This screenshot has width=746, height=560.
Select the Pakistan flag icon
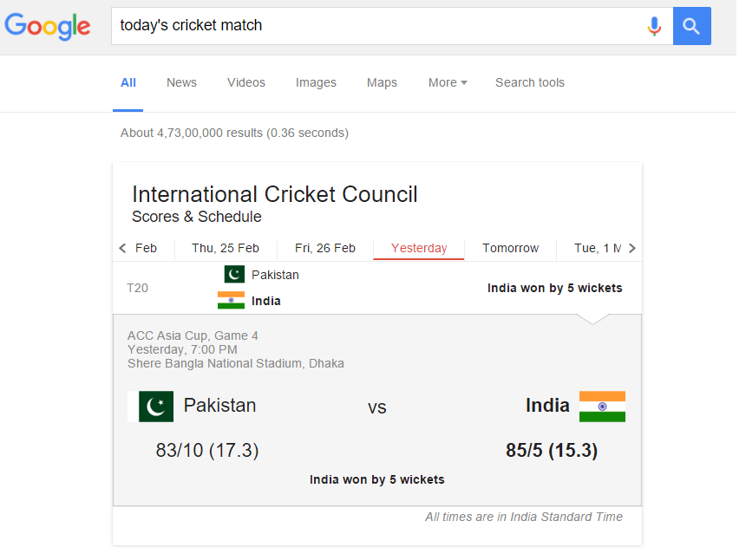(x=234, y=274)
